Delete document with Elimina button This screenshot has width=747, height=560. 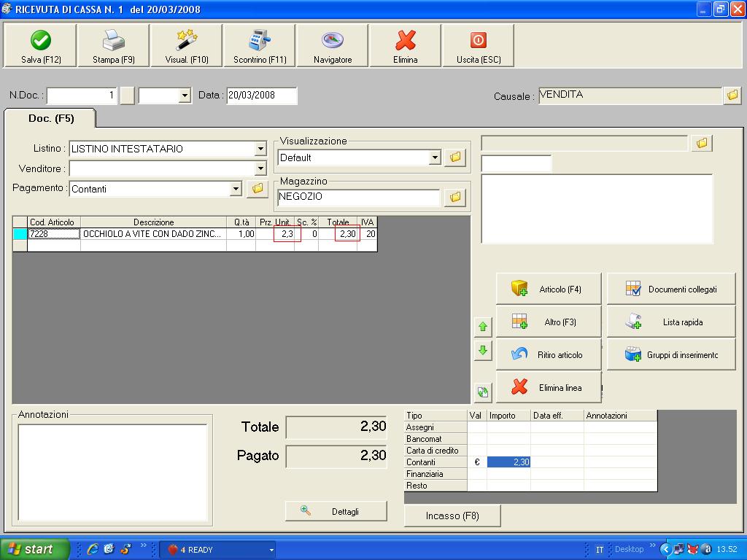pos(406,46)
